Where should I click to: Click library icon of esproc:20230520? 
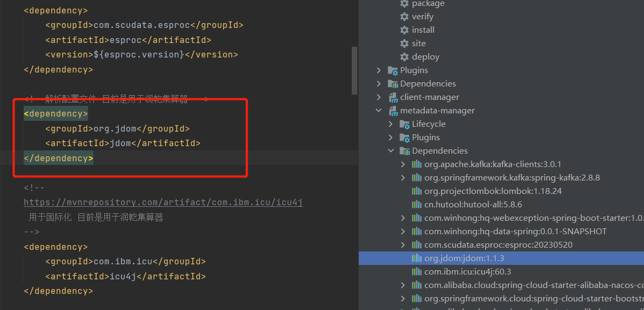tap(417, 245)
